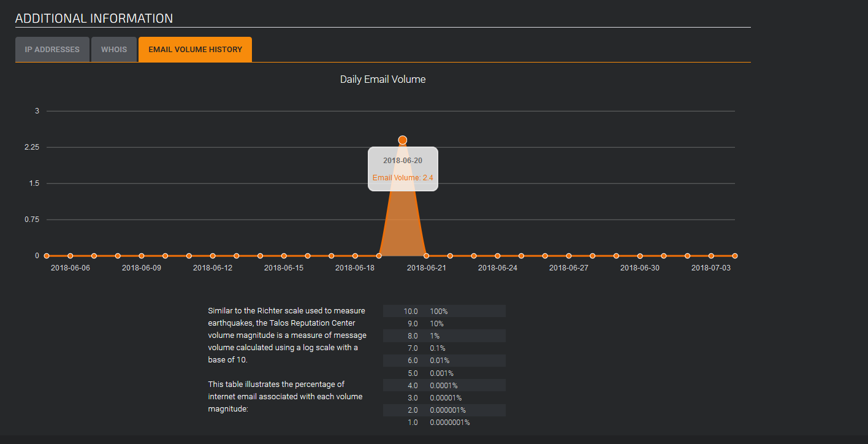Click the Email Volume 2.4 tooltip box
868x444 pixels.
[x=403, y=169]
